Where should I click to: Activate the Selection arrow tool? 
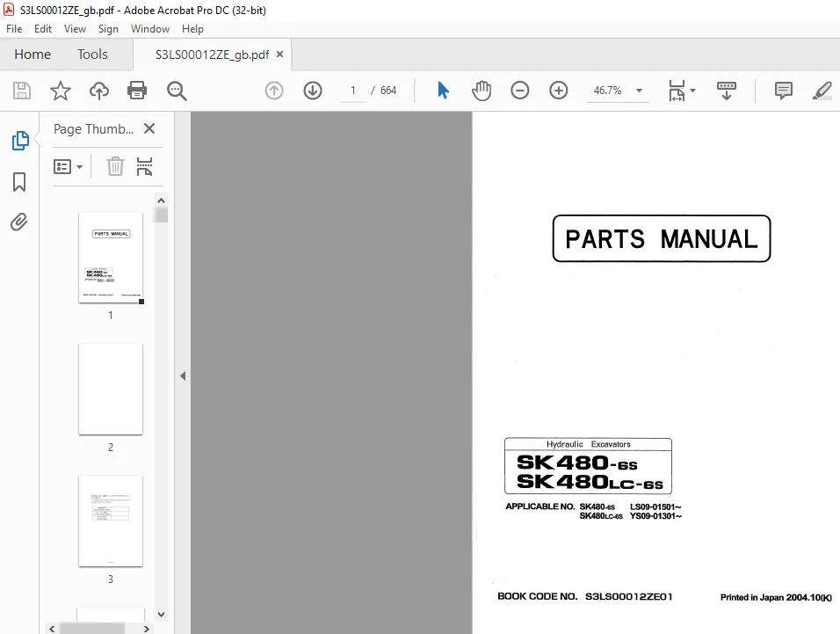click(x=443, y=91)
